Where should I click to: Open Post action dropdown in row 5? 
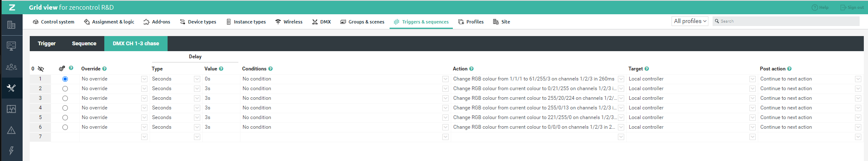[x=858, y=117]
